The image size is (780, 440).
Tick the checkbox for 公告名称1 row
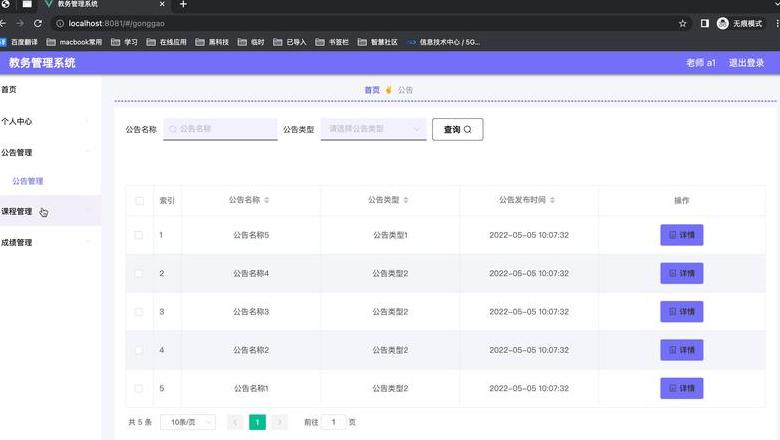pos(139,388)
